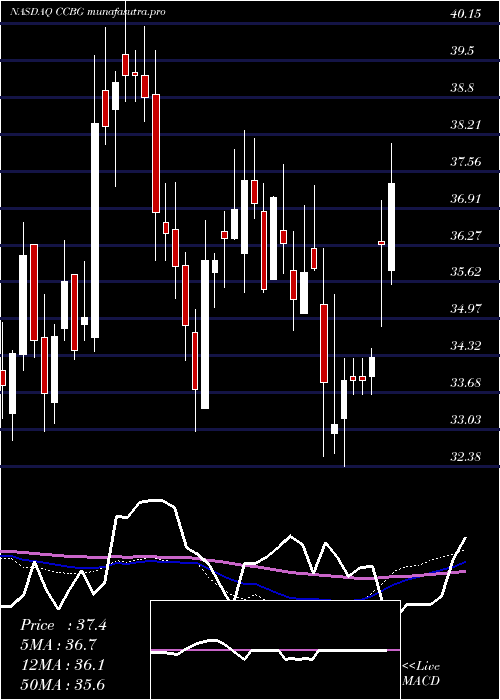
Task: Click the 35.62 price axis label
Action: (x=465, y=272)
